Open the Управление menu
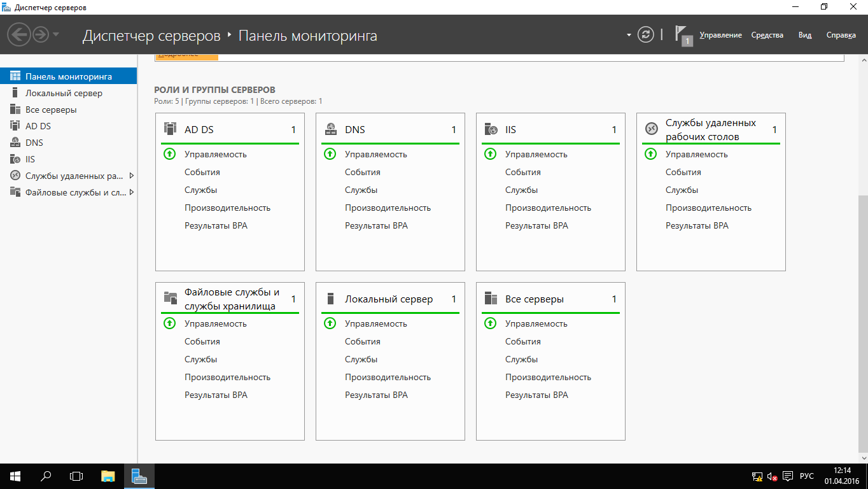 pyautogui.click(x=720, y=35)
